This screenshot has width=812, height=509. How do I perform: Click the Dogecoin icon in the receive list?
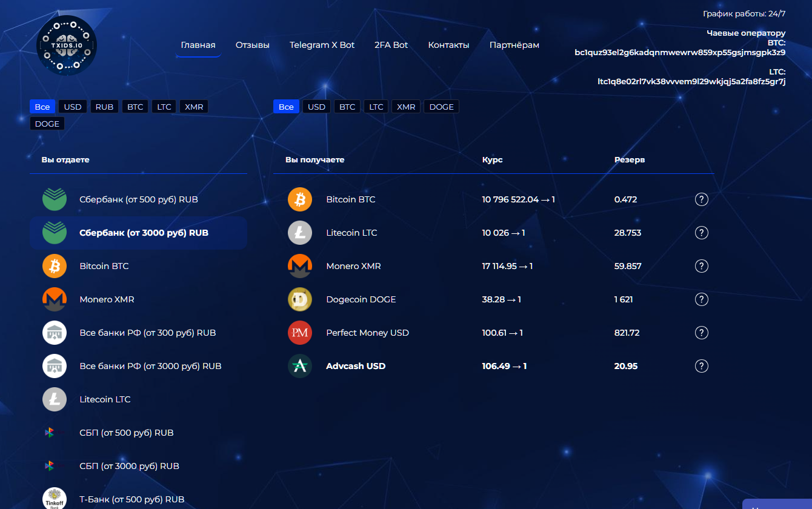pos(300,299)
